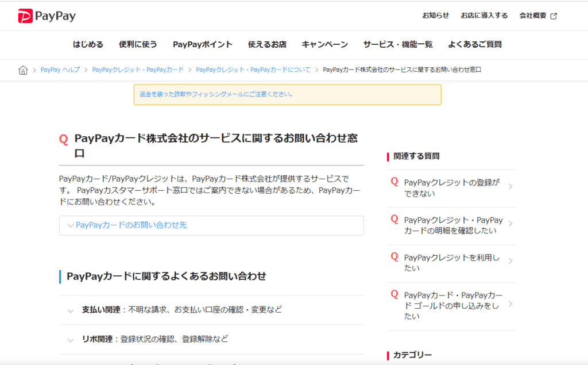Screen dimensions: 588x365
Task: Open the 便利に使う menu
Action: 138,44
